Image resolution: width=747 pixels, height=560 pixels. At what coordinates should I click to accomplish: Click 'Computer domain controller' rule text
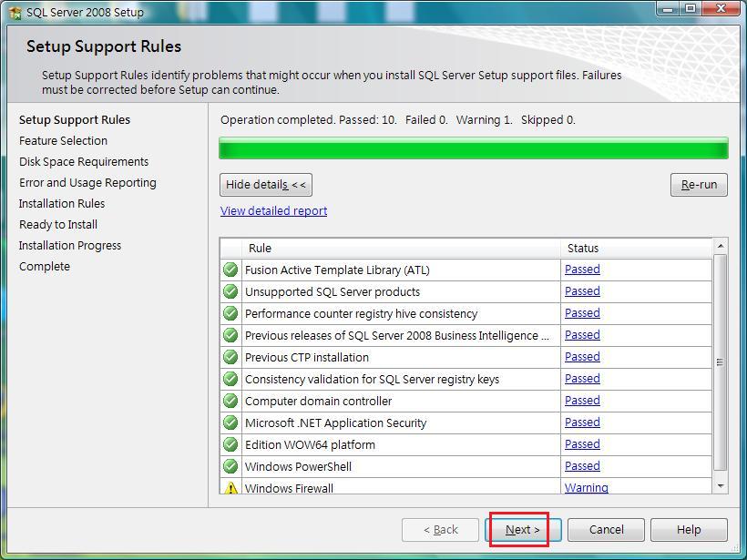(318, 402)
